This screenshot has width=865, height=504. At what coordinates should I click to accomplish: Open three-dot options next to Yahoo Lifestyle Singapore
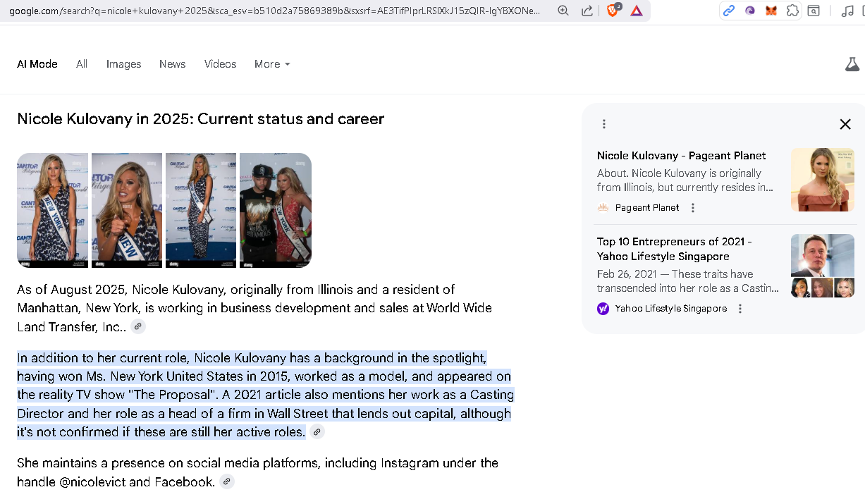coord(740,309)
